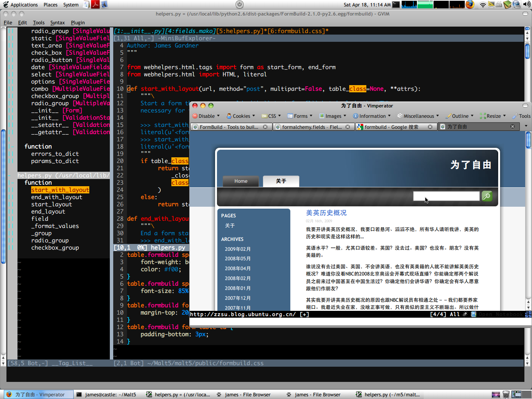Open the 关于 link under PAGES
Viewport: 532px width, 399px height.
click(230, 226)
